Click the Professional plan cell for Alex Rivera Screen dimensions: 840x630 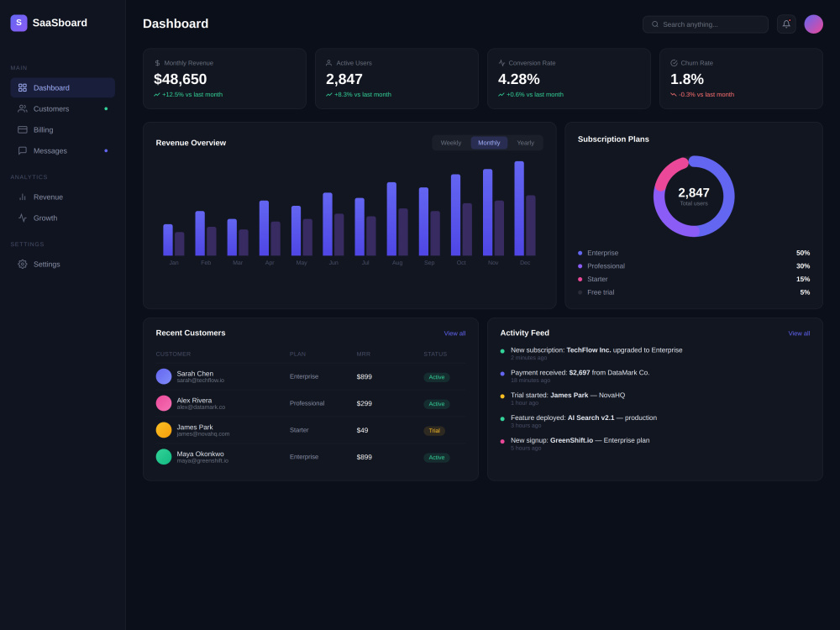307,403
